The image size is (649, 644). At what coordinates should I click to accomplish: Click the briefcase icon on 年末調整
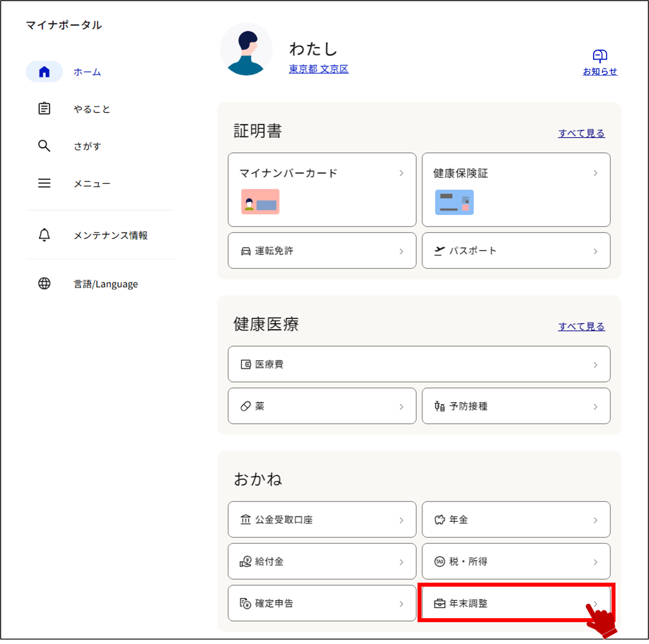click(440, 604)
